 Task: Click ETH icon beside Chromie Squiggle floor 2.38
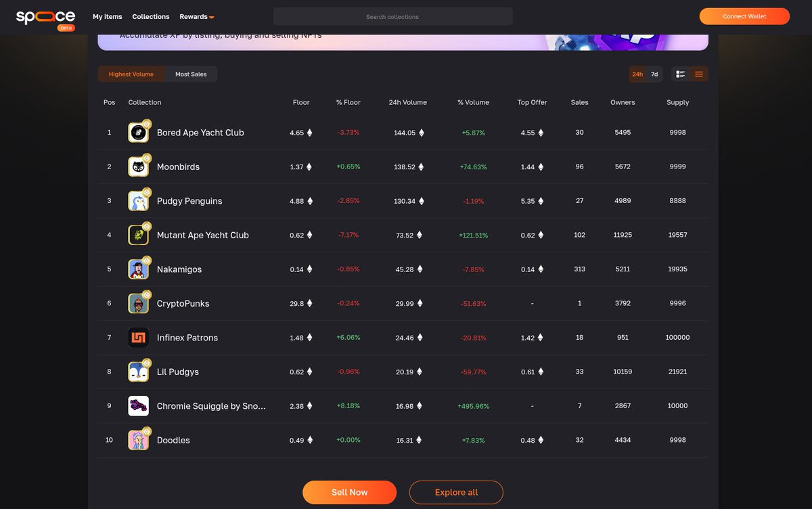coord(310,406)
